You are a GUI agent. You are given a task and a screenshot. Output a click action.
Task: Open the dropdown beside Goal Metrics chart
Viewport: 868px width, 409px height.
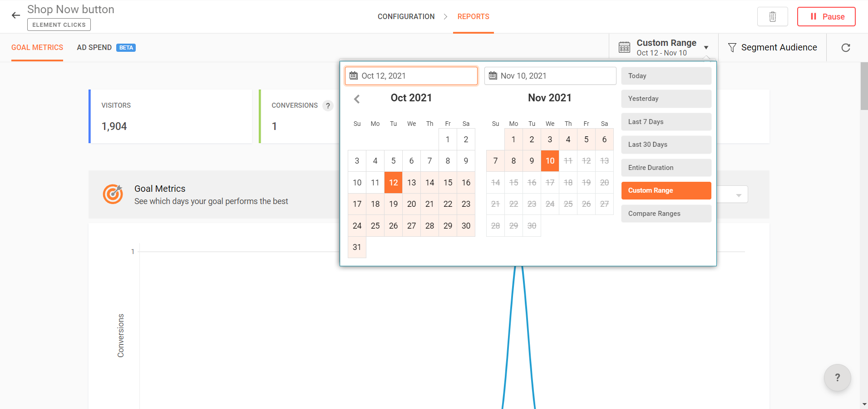[x=738, y=194]
